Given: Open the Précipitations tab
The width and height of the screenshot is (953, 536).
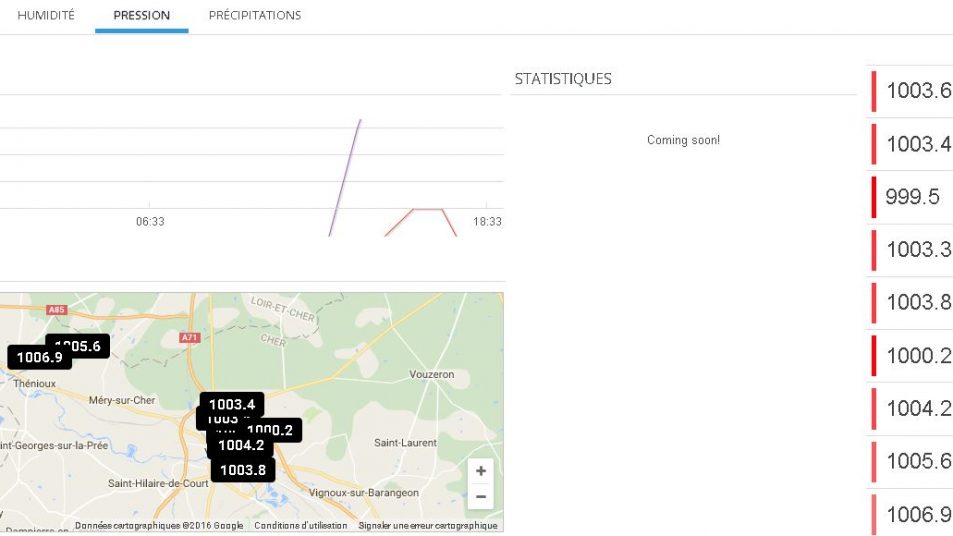Looking at the screenshot, I should point(255,16).
